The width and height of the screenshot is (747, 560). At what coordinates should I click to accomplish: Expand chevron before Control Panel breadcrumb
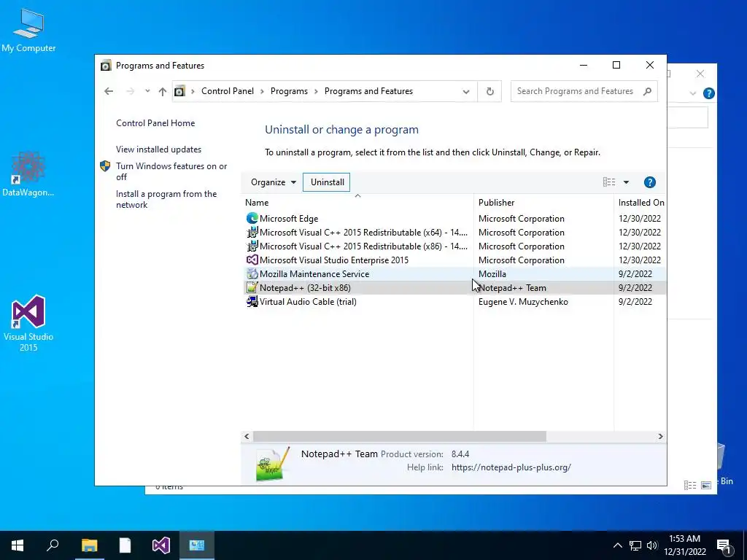coord(193,91)
